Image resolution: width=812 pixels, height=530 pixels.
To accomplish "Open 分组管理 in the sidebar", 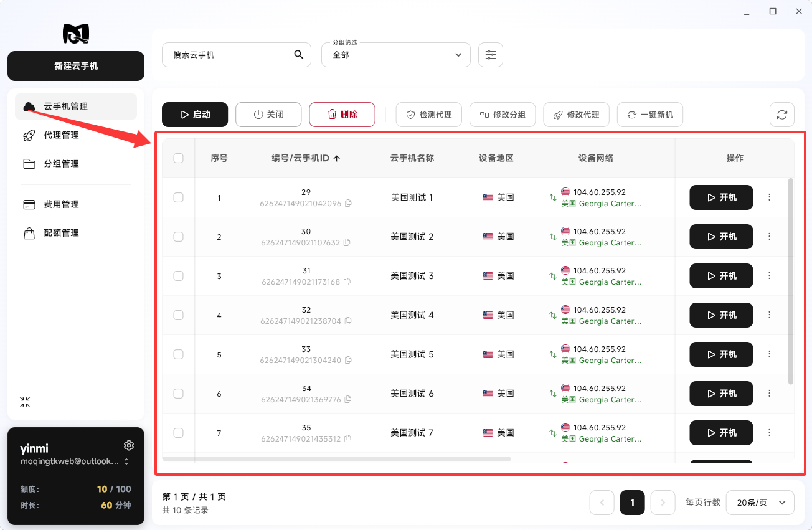I will (76, 164).
